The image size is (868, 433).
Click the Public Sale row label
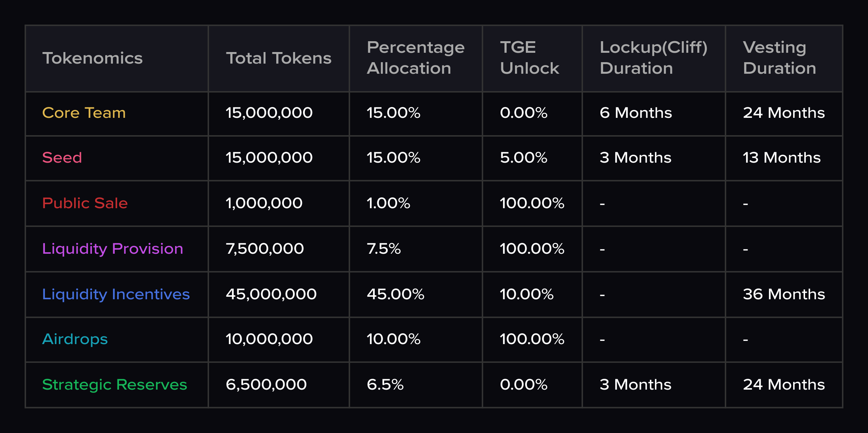pyautogui.click(x=85, y=203)
